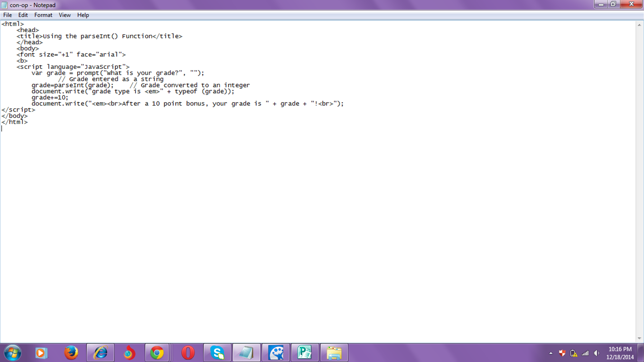Click the title line 'Using the parseInt() Function'
The image size is (644, 362).
tap(100, 36)
